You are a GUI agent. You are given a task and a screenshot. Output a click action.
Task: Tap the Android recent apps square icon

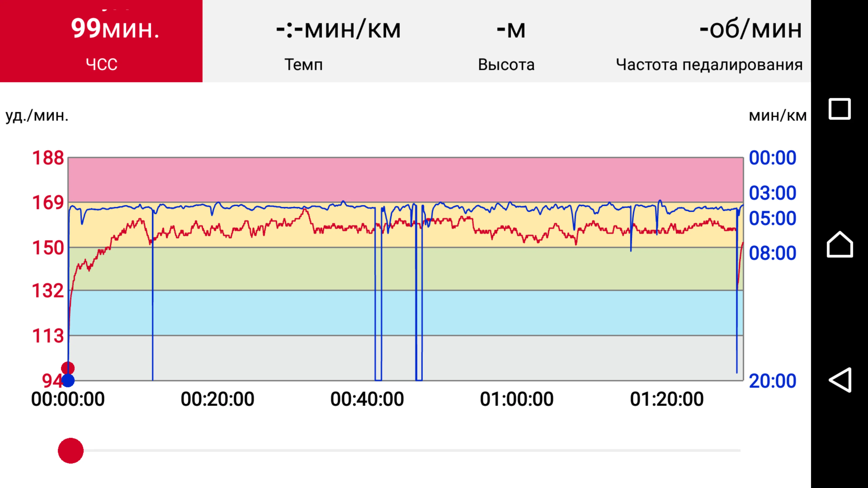pyautogui.click(x=839, y=109)
